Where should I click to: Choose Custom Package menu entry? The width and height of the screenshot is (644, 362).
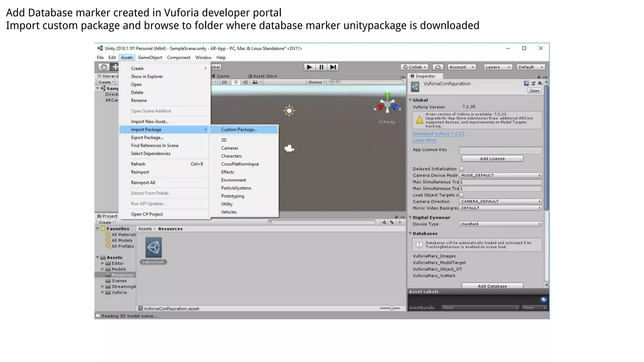(244, 129)
